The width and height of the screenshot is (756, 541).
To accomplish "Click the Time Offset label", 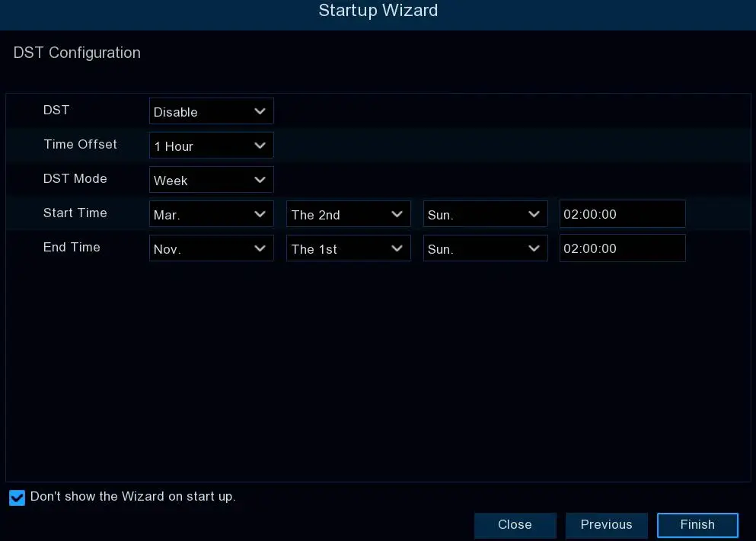I will [80, 144].
